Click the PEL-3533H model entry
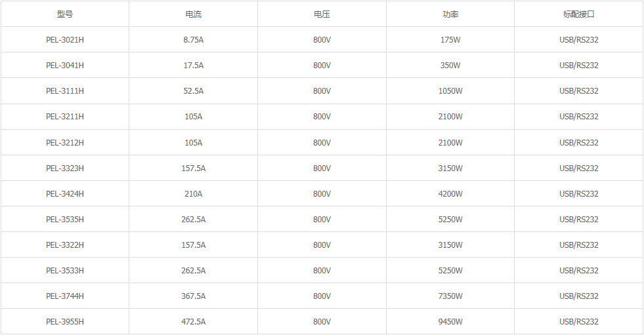The width and height of the screenshot is (644, 335). (x=65, y=270)
